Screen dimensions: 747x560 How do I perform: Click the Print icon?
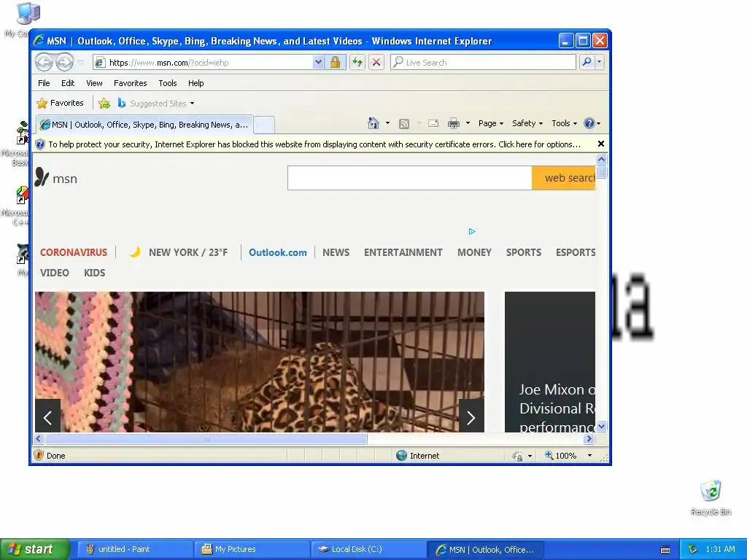[454, 124]
